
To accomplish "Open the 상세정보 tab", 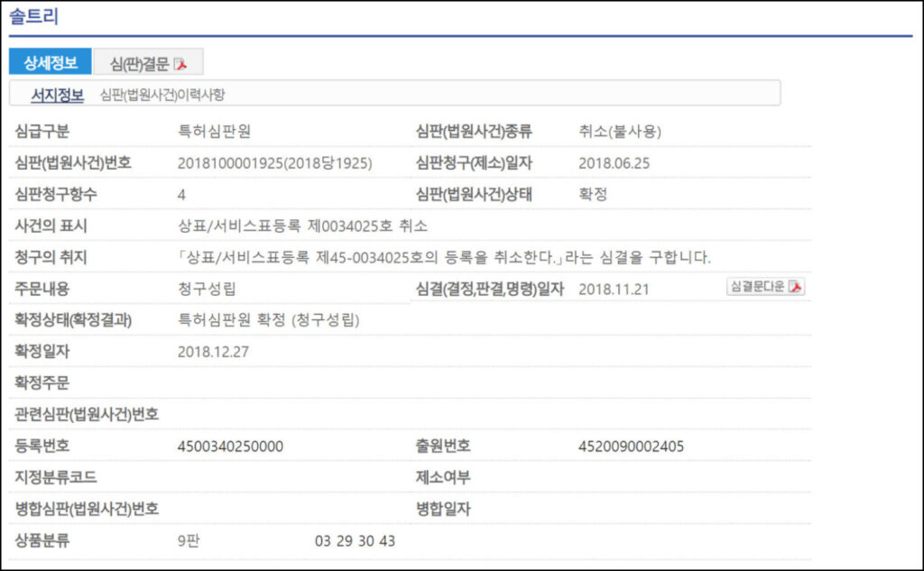I will click(50, 62).
